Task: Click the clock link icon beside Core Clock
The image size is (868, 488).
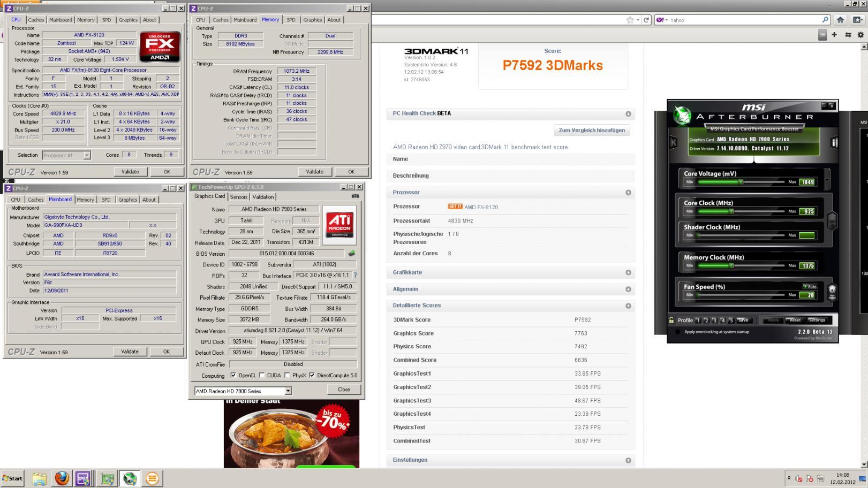Action: [832, 220]
